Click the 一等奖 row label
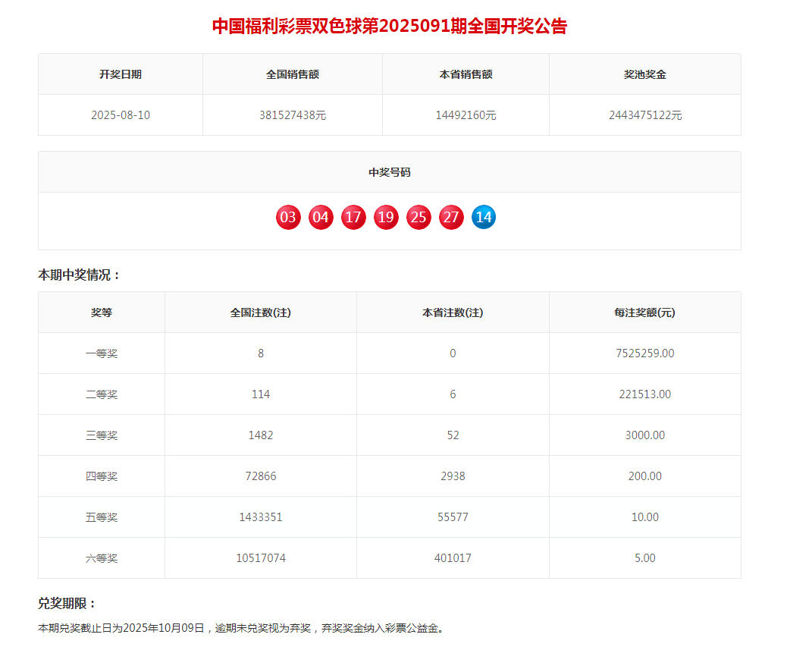Screen dimensions: 812x672 pos(102,353)
